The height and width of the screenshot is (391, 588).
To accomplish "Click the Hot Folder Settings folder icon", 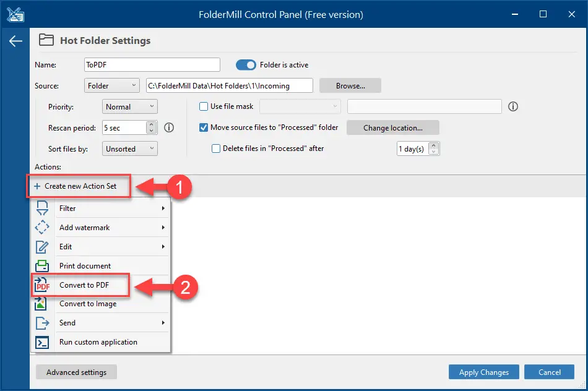I will tap(46, 40).
